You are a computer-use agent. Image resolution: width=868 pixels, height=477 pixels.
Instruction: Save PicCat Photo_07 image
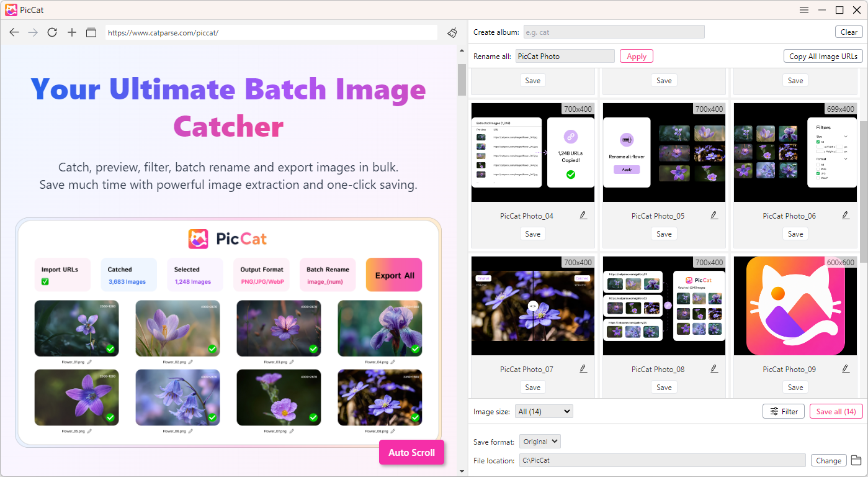coord(533,388)
